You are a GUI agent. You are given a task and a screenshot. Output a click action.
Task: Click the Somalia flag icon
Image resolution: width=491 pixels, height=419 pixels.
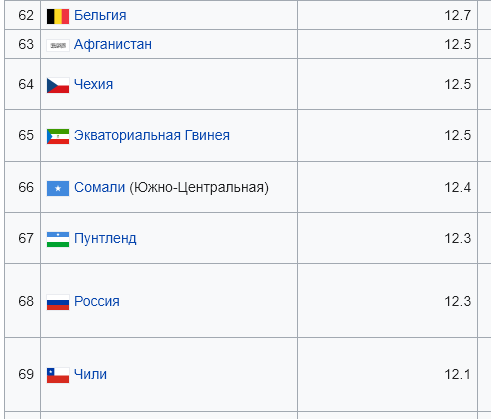[x=58, y=188]
